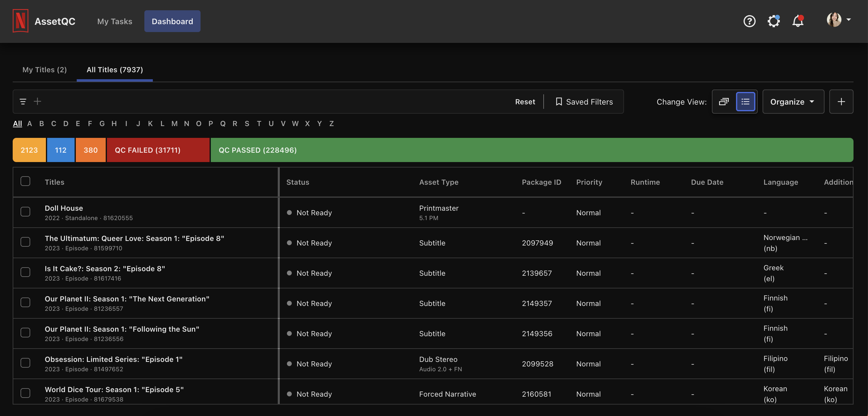Filter by QC FAILED (31711)
Viewport: 868px width, 416px height.
158,150
